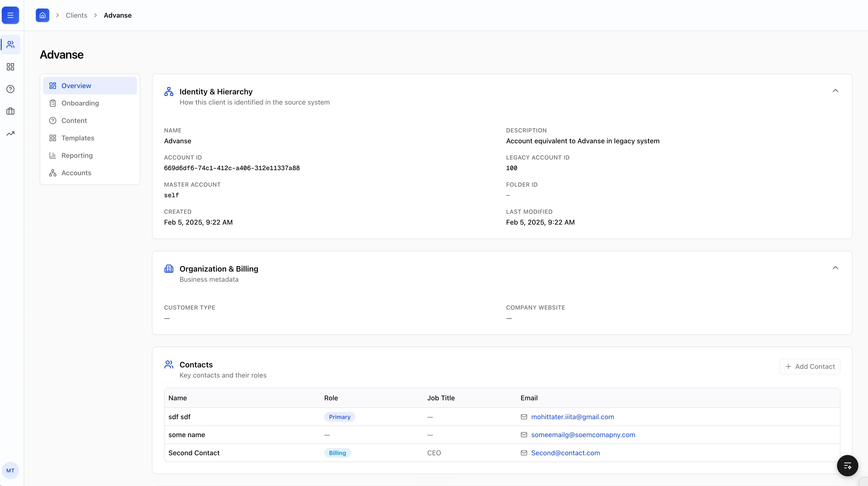Open the MT user avatar
868x486 pixels.
point(10,471)
